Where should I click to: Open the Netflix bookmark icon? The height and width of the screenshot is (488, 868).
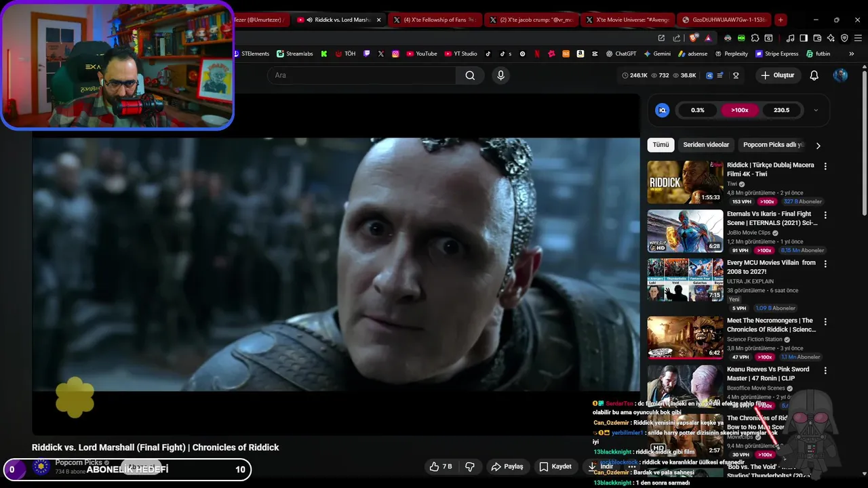click(x=537, y=54)
